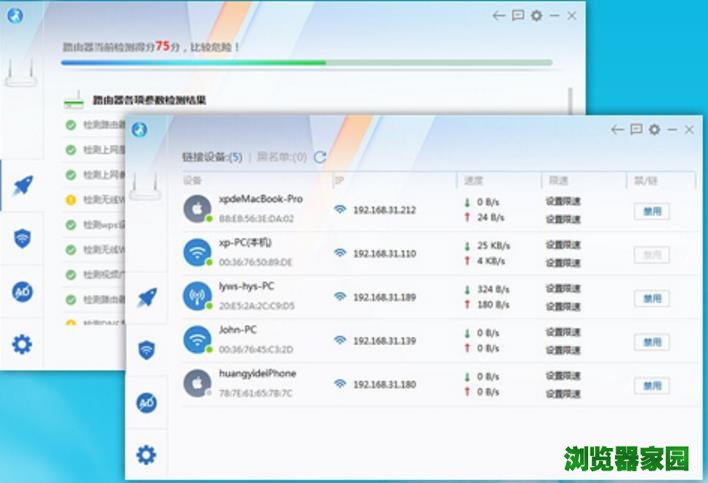Click the gear icon in the back window sidebar
The image size is (708, 483).
22,345
